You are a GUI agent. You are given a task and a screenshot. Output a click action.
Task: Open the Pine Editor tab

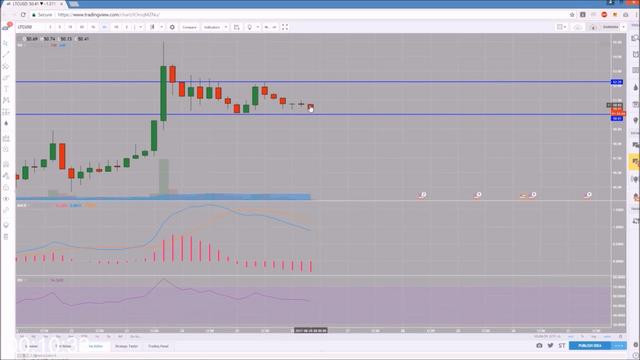coord(96,346)
